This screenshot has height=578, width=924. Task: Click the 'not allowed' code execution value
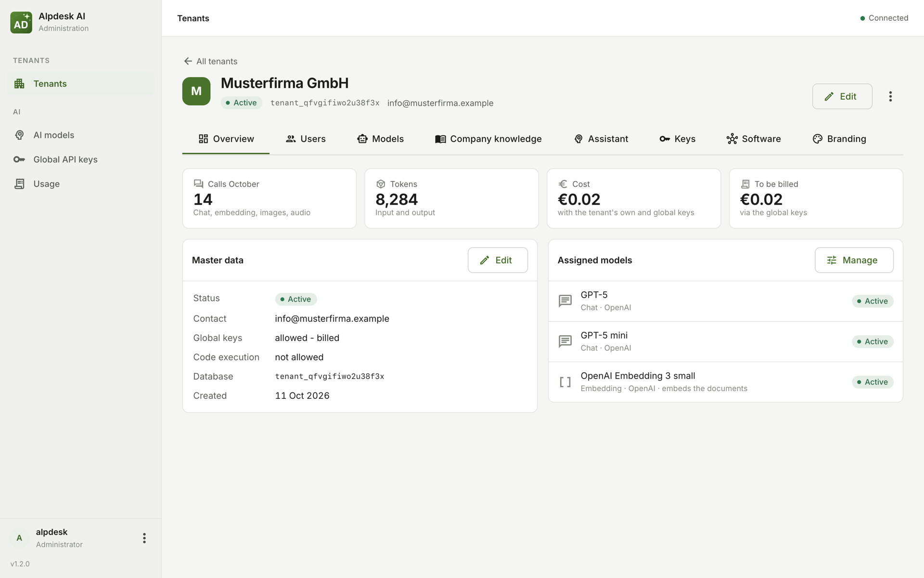click(x=299, y=357)
